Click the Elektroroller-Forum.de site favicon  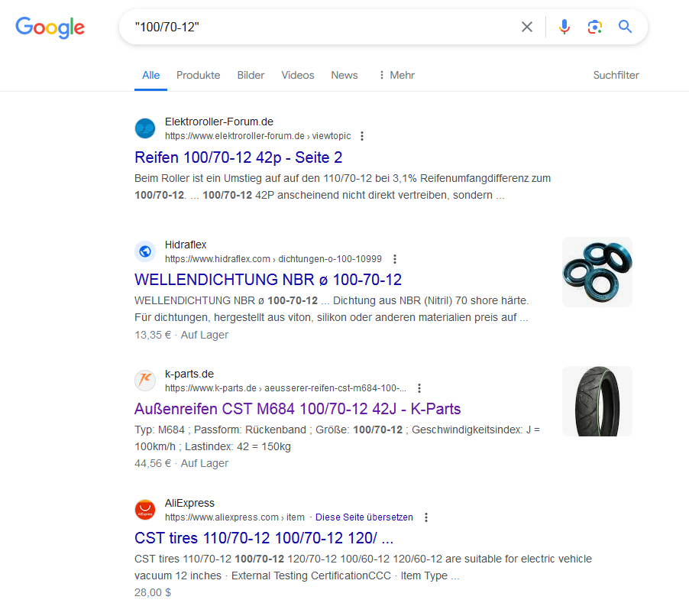[x=145, y=128]
